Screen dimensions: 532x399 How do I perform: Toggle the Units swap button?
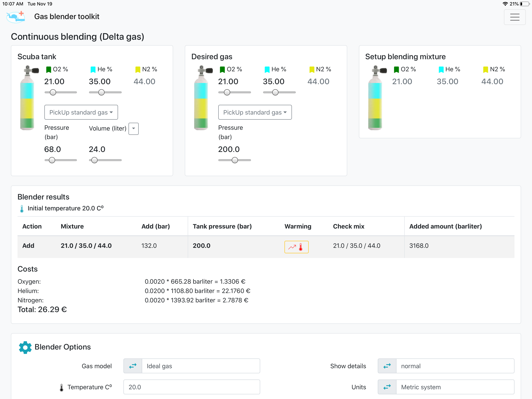pyautogui.click(x=387, y=387)
